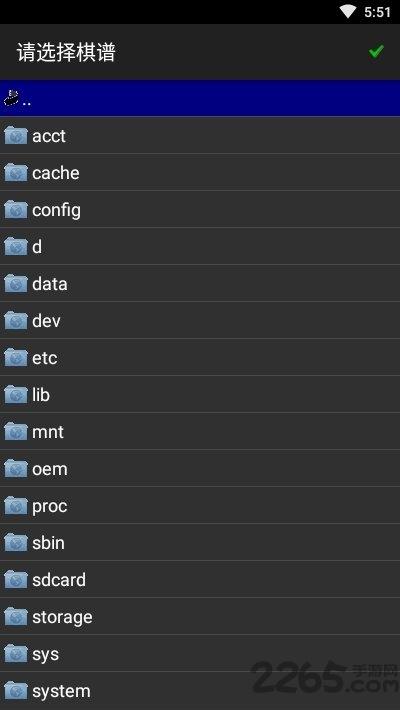Go up via the parent directory entry
The height and width of the screenshot is (710, 400).
[x=200, y=98]
